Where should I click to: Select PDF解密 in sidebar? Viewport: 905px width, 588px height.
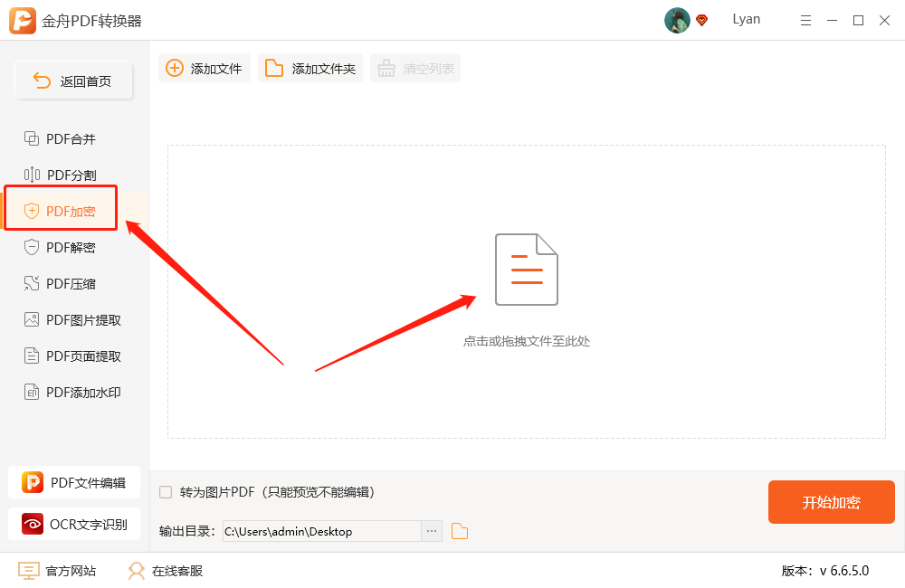(60, 248)
